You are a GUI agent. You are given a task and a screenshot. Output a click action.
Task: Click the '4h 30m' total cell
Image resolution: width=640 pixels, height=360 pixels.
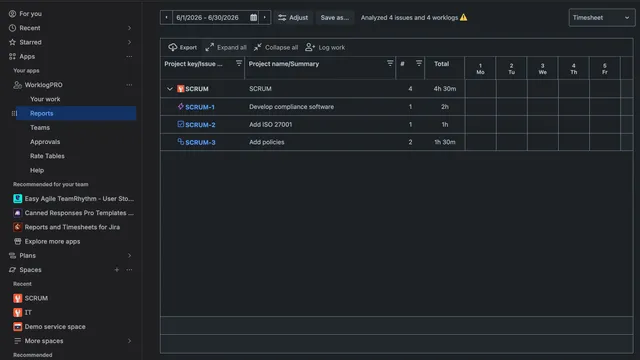(444, 89)
